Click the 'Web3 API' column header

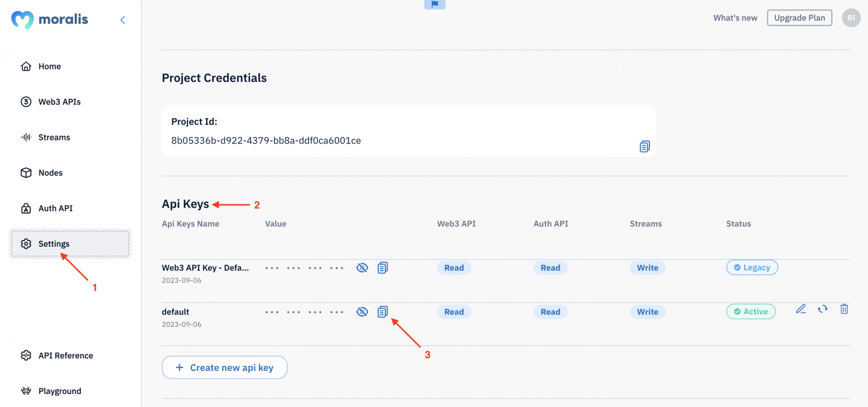tap(457, 224)
